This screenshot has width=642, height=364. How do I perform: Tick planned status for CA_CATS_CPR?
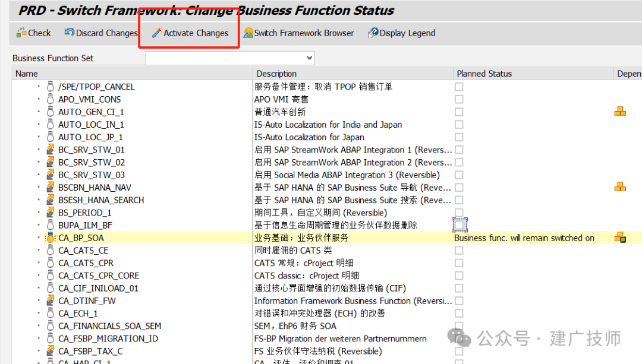pos(459,263)
